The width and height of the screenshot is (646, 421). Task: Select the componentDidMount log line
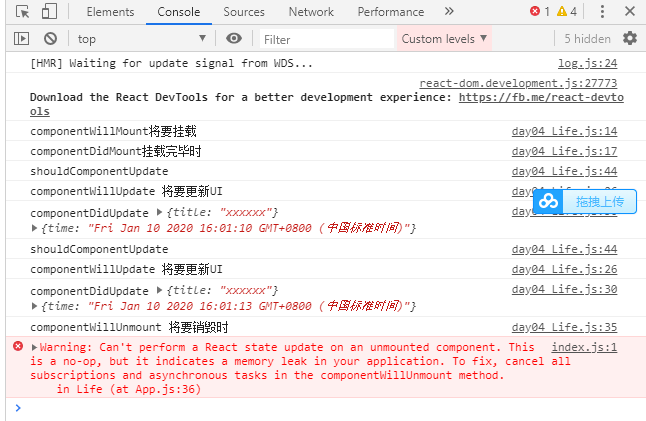click(115, 152)
